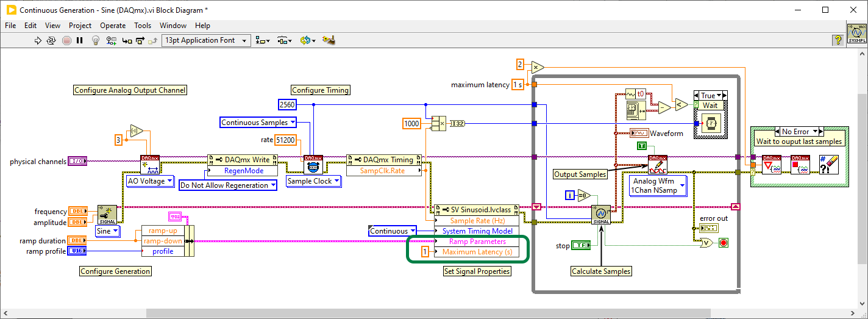Open the Align Objects dropdown

coord(263,40)
